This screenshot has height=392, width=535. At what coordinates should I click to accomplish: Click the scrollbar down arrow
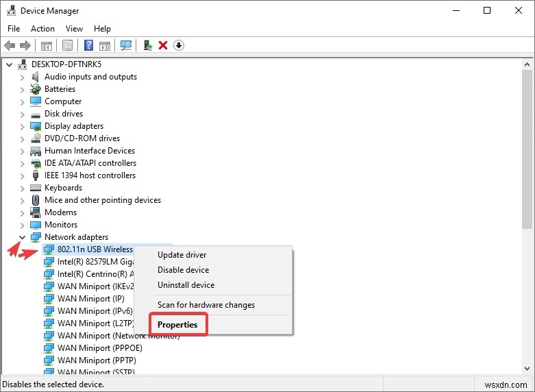(527, 369)
